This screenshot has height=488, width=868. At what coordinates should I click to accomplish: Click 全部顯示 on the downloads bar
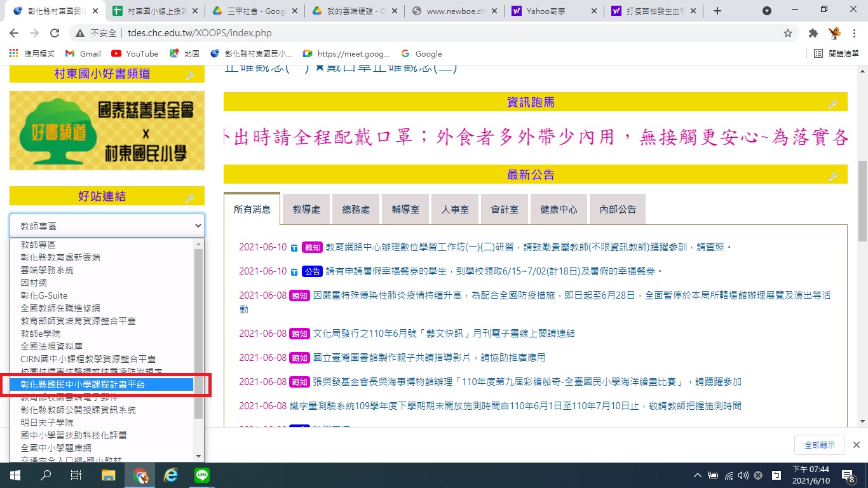click(819, 445)
